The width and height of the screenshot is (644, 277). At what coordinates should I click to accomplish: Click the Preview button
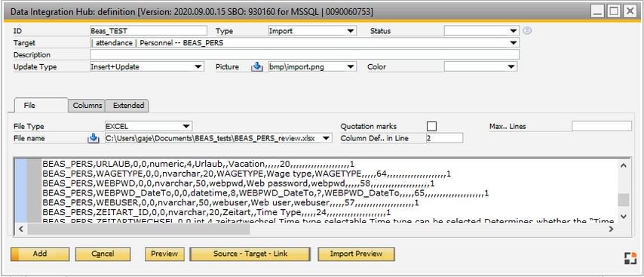pyautogui.click(x=164, y=254)
